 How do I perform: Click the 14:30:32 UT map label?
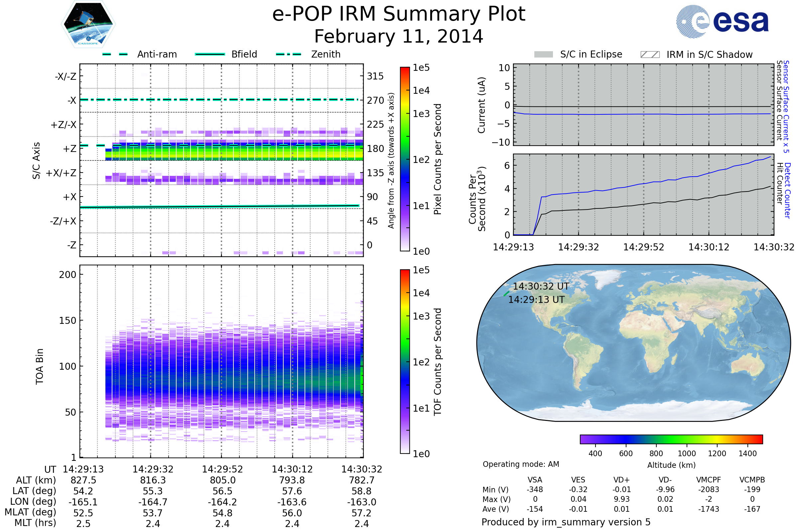click(541, 286)
